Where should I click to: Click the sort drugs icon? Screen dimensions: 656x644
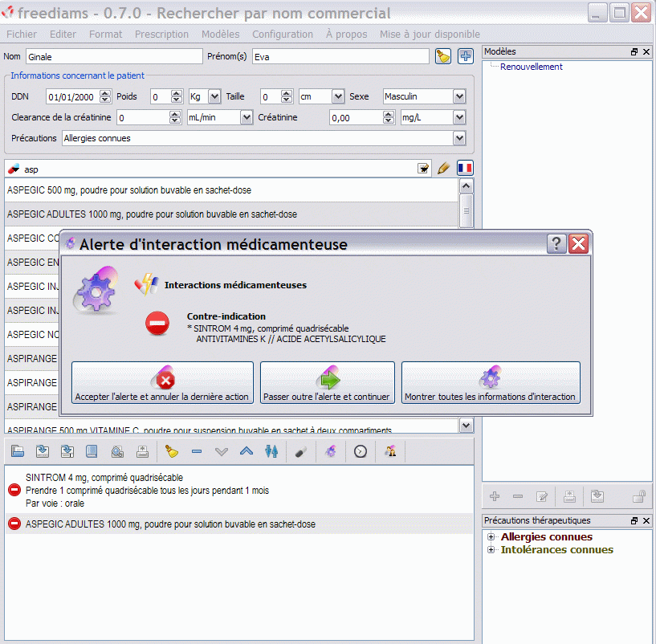point(271,451)
